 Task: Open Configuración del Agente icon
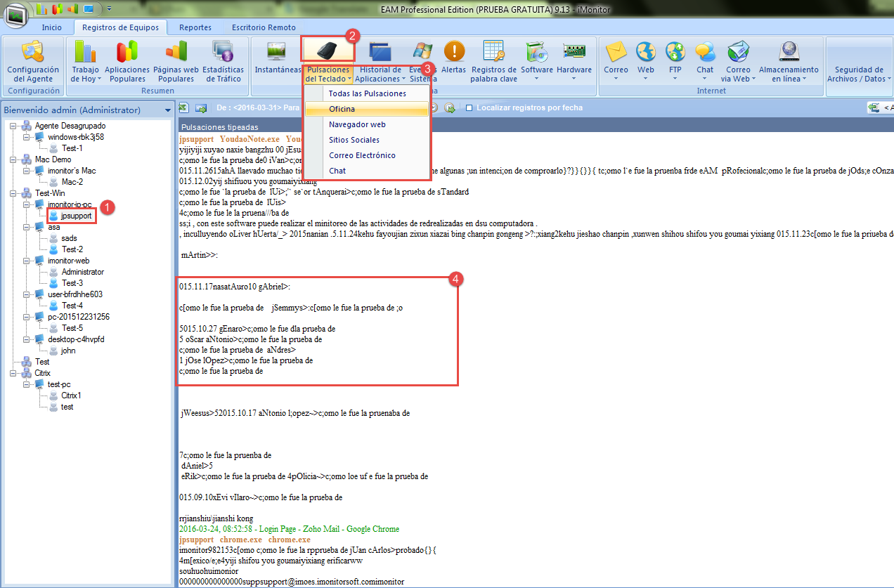pos(33,53)
